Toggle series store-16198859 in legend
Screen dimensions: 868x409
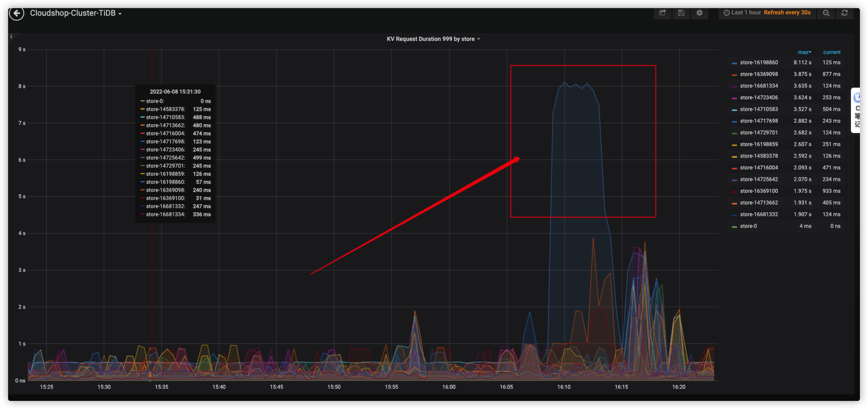759,144
